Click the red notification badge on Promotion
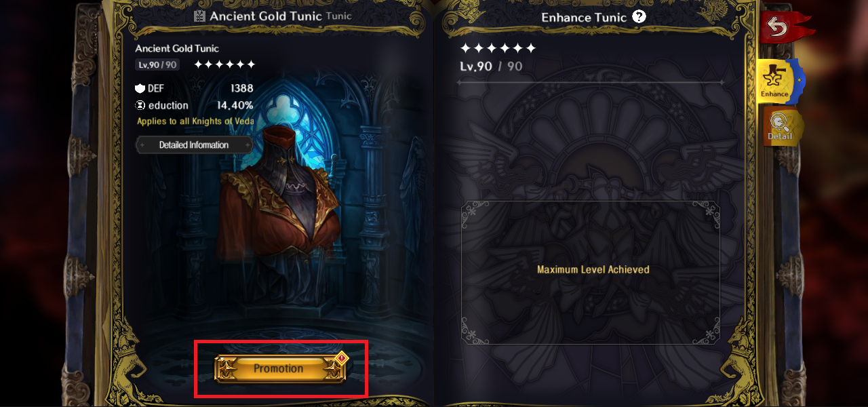 pyautogui.click(x=342, y=357)
